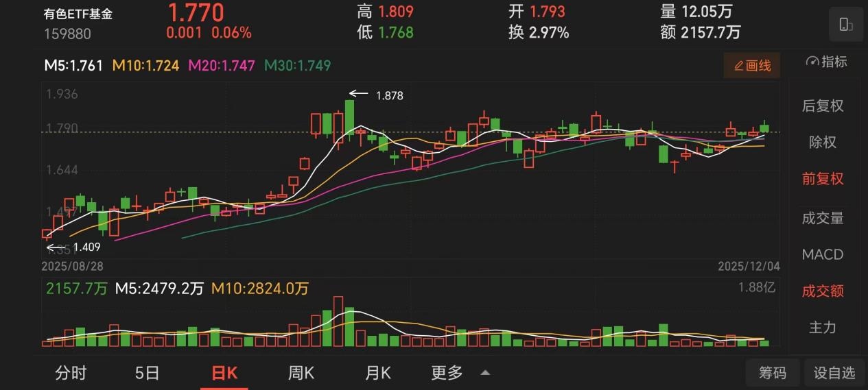Tap the 额 2157.7万 amount value
This screenshot has width=868, height=390.
coord(701,32)
